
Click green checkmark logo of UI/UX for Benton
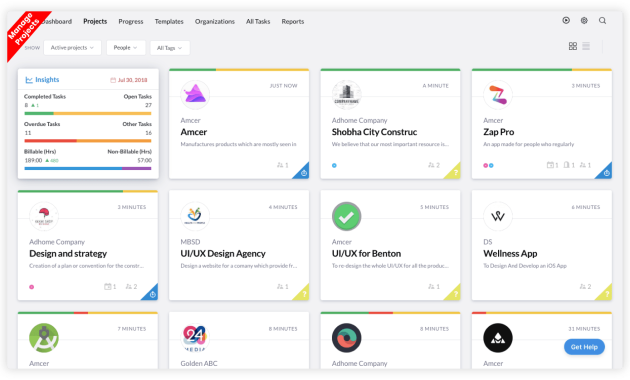coord(346,217)
